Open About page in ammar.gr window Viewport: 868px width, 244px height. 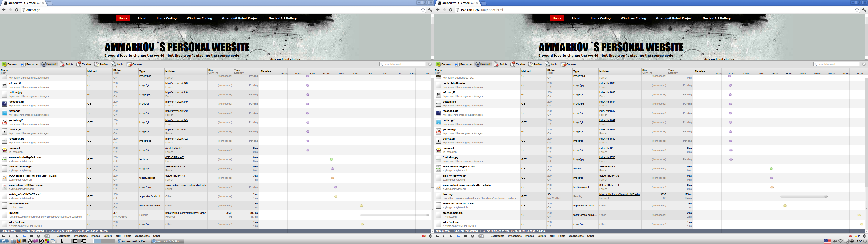(x=142, y=18)
